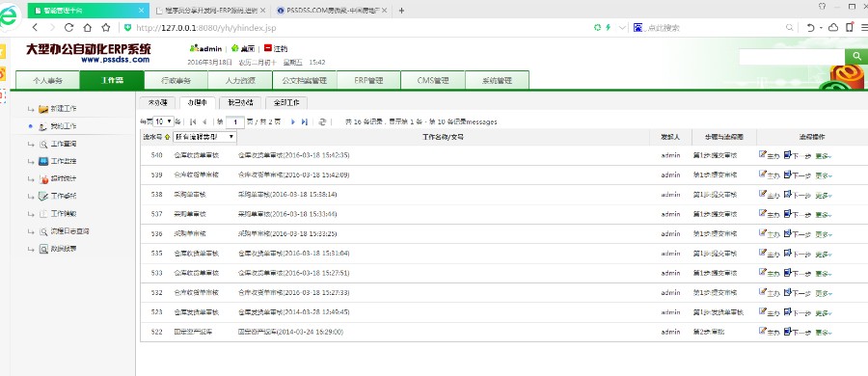This screenshot has width=868, height=376.
Task: Click the green shield security icon in the address bar
Action: click(128, 28)
